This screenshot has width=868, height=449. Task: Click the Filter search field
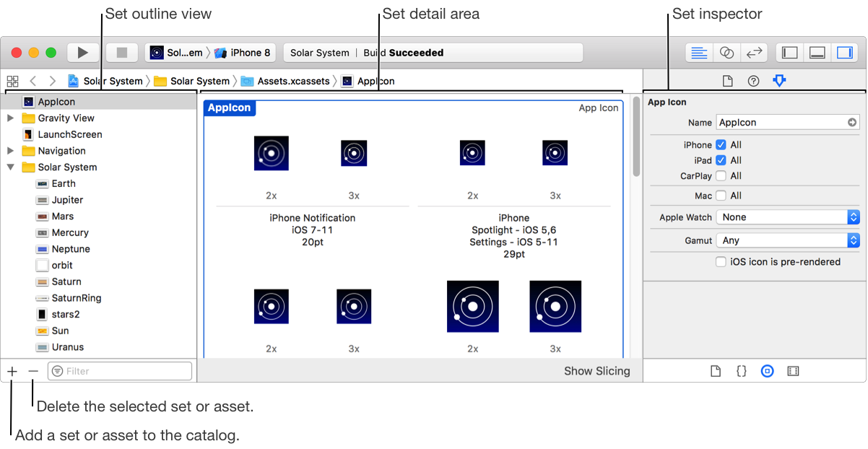click(x=120, y=371)
